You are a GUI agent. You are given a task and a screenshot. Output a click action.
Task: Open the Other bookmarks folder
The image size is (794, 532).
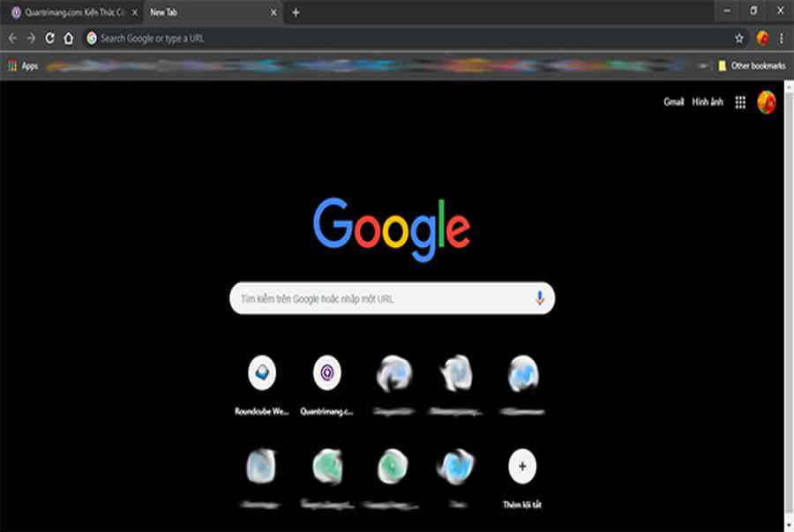click(x=752, y=66)
